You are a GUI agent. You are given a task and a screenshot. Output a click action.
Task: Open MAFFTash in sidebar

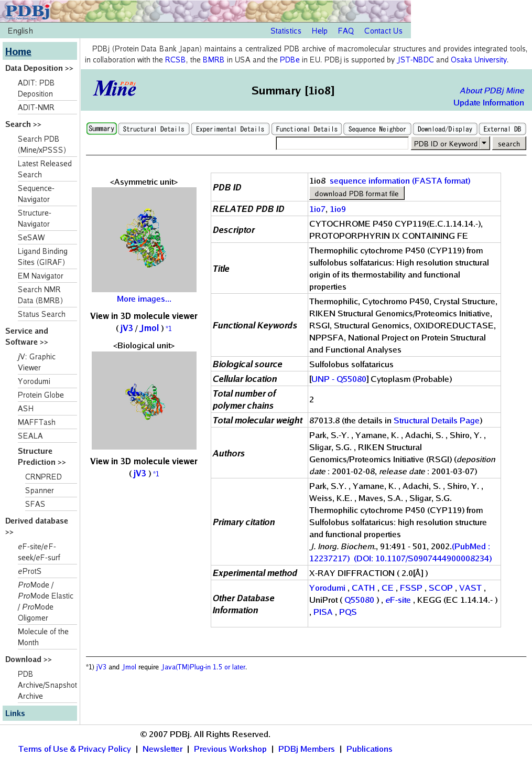tap(37, 422)
